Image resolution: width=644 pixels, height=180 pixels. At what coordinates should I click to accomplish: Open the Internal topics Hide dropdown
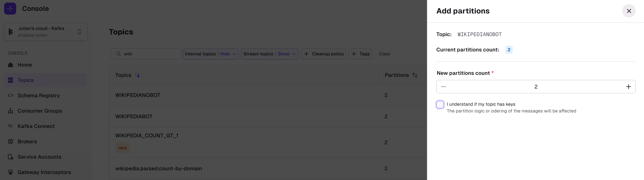click(211, 54)
